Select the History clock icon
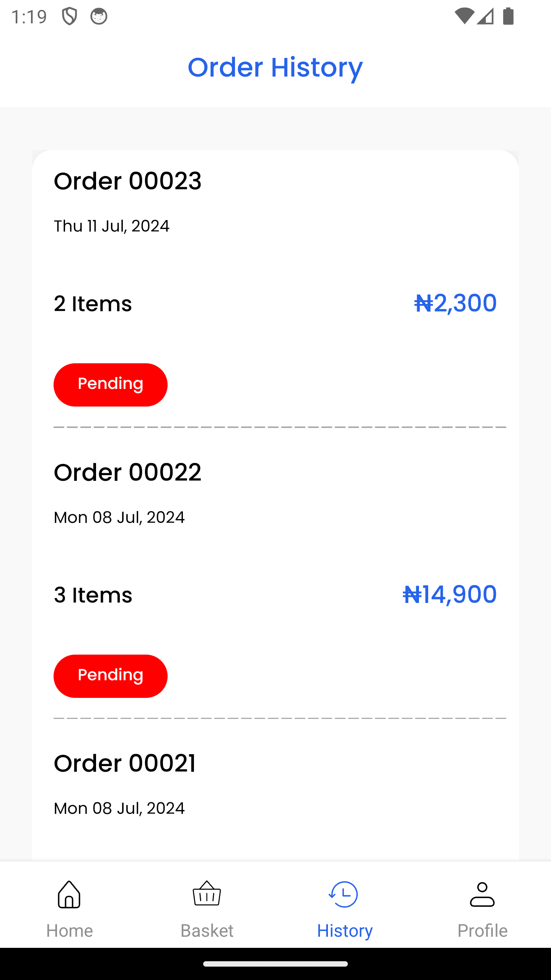The height and width of the screenshot is (980, 551). coord(344,894)
